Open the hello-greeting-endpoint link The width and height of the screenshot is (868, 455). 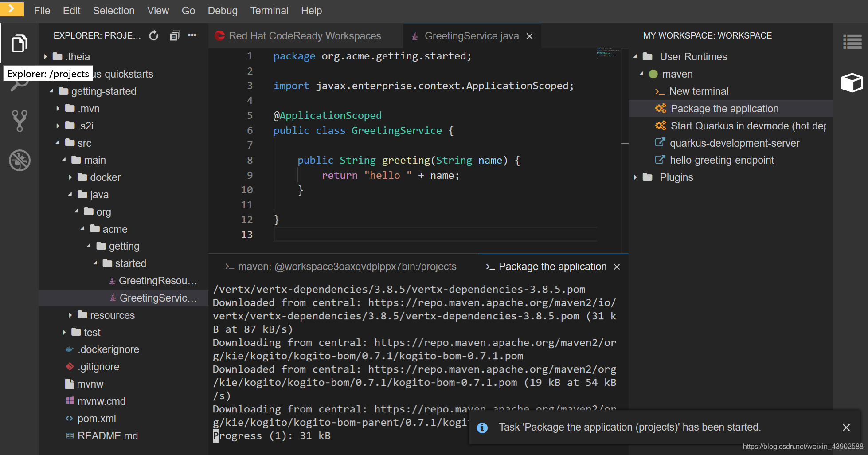[x=722, y=160]
